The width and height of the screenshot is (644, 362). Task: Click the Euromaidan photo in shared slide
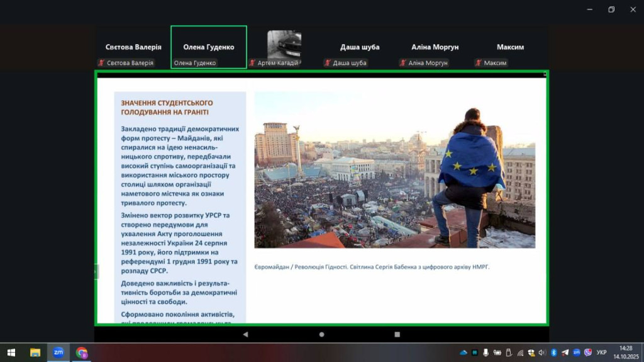(394, 169)
